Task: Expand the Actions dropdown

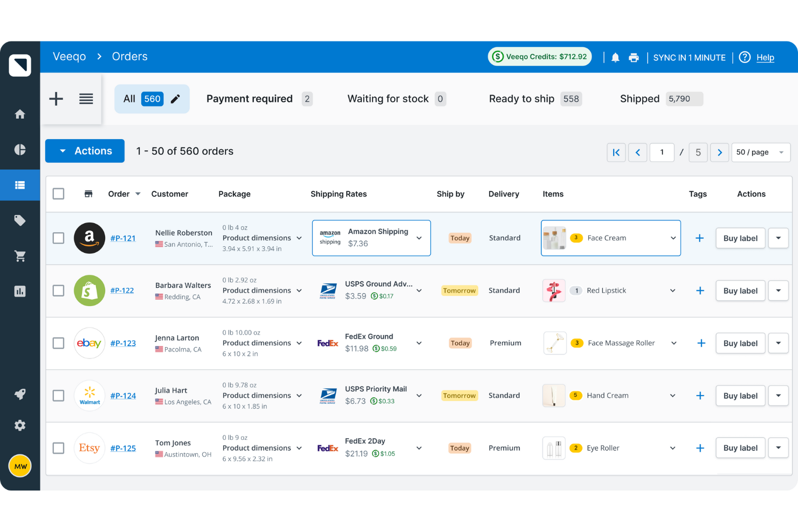Action: (85, 151)
